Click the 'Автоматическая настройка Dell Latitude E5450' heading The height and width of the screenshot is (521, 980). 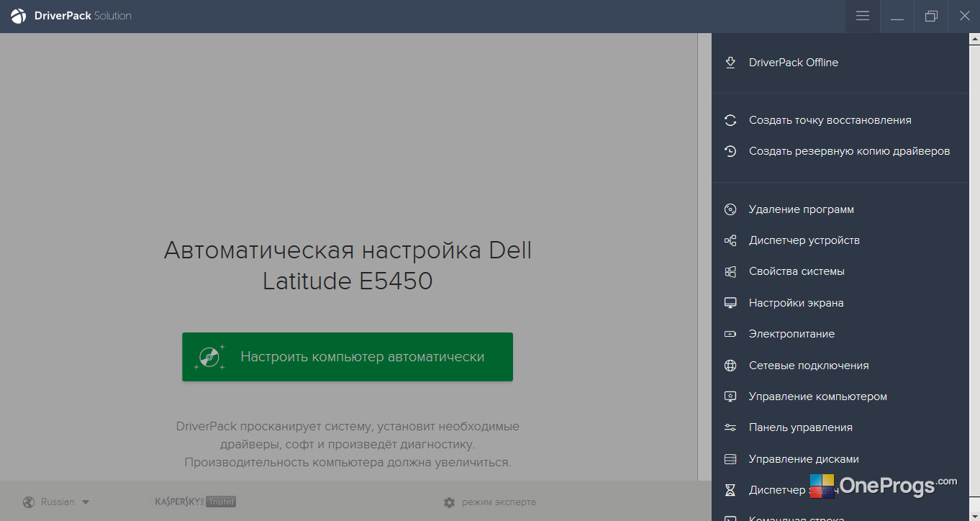[x=348, y=265]
